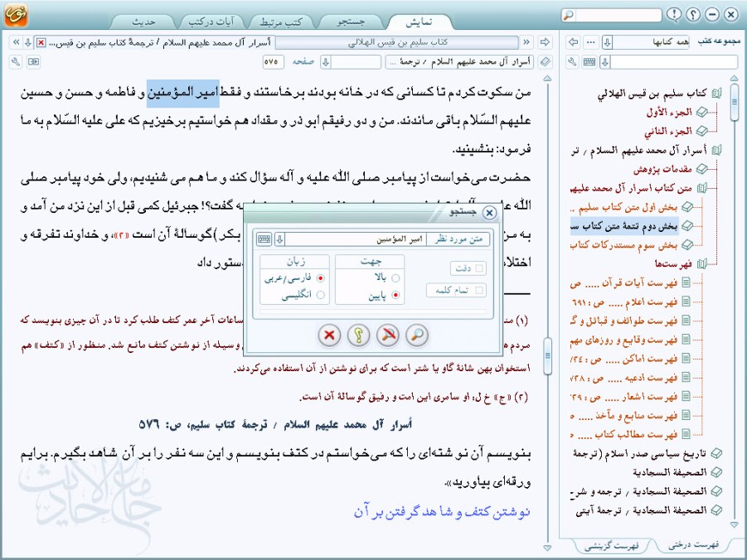The height and width of the screenshot is (560, 747).
Task: Open بخش سوم مستدركات كتاب entry
Action: pyautogui.click(x=623, y=244)
